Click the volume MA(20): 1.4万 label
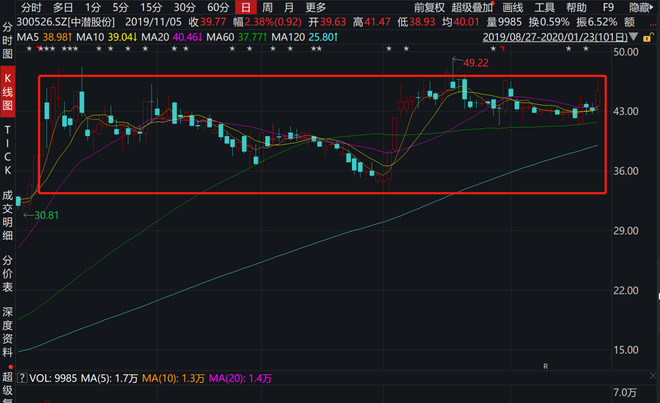 pos(240,378)
